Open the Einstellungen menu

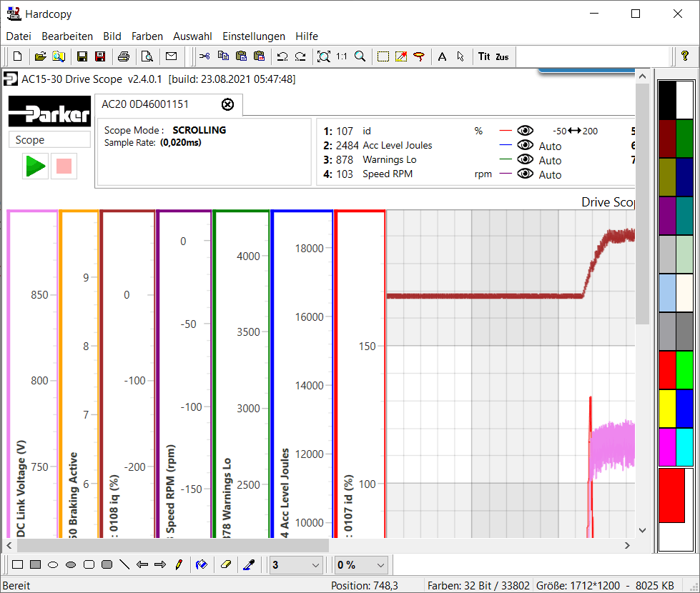coord(254,36)
